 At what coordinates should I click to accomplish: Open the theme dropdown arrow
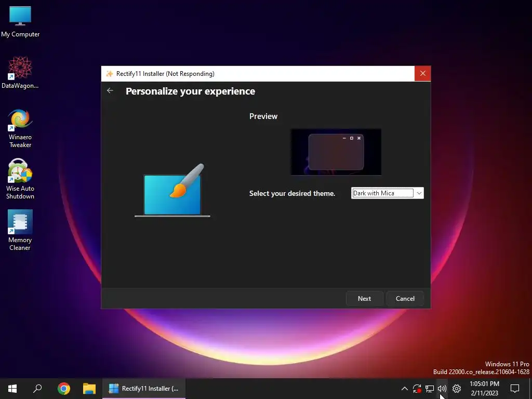(419, 193)
